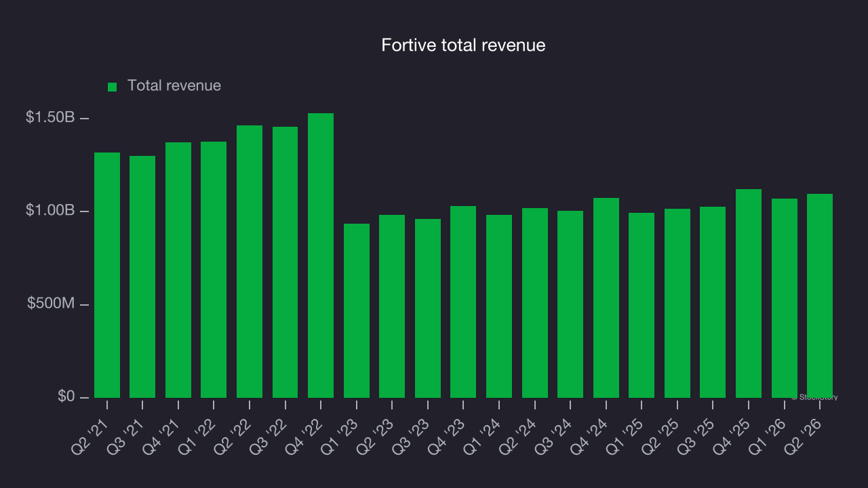Image resolution: width=868 pixels, height=488 pixels.
Task: Click the 'Total revenue' legend label
Action: [x=174, y=86]
